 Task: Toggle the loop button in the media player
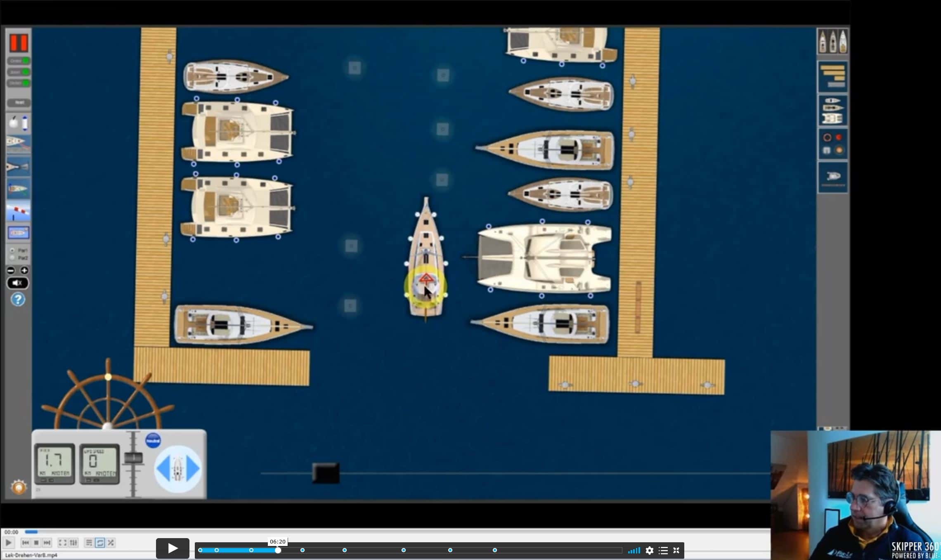point(100,543)
